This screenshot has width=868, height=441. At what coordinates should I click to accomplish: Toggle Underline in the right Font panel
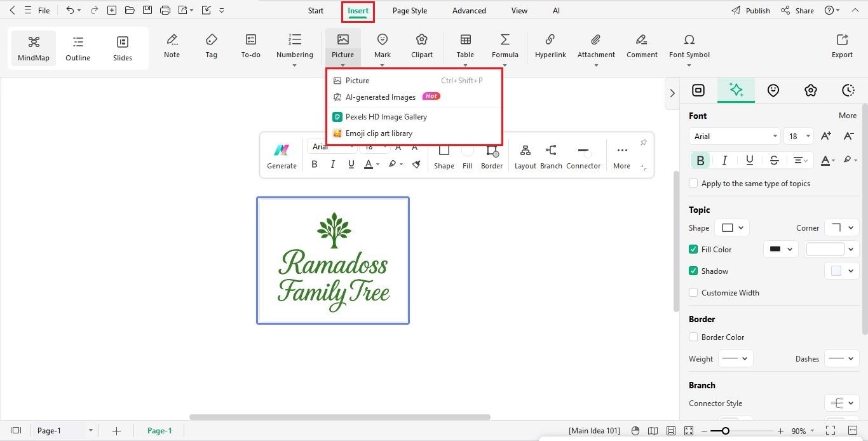(750, 160)
